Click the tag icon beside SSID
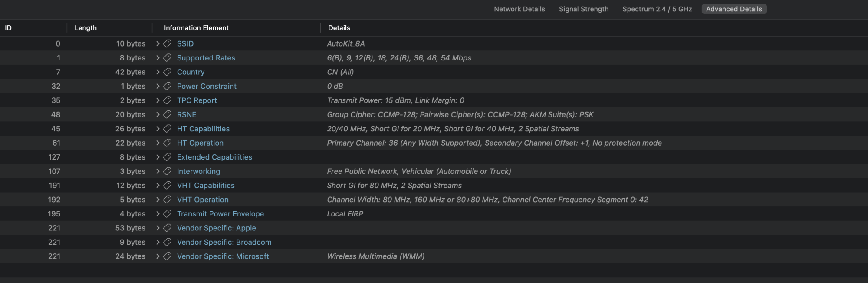 [x=167, y=43]
